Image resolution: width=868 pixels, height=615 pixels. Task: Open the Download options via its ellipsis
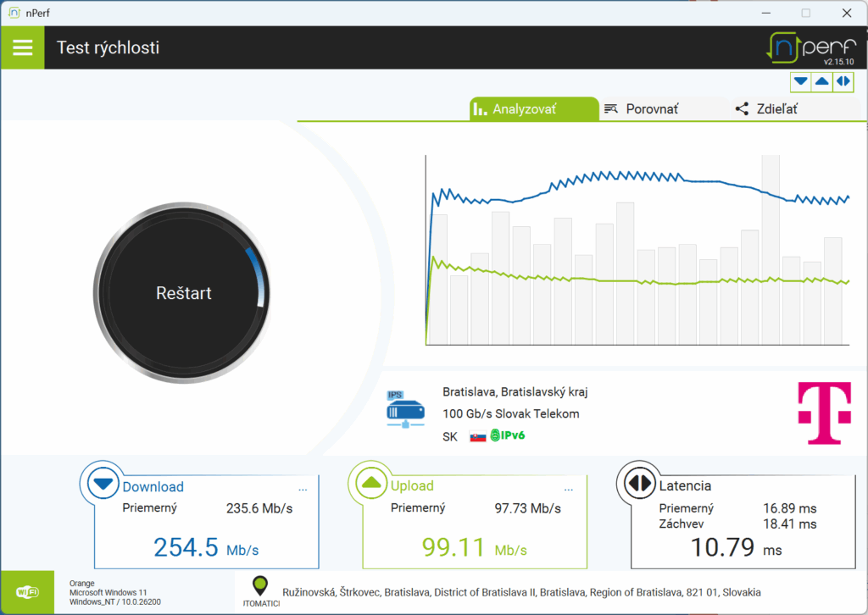302,488
